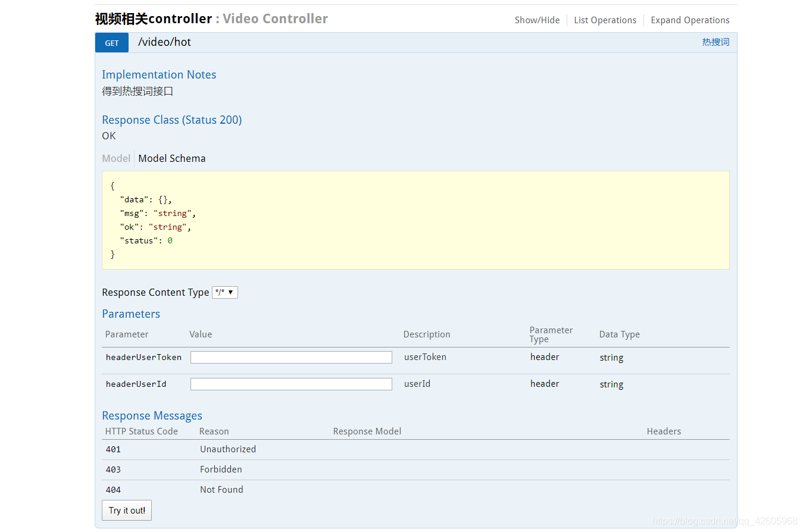Screen dimensions: 803x532
Task: Select the Parameters heading
Action: click(131, 314)
